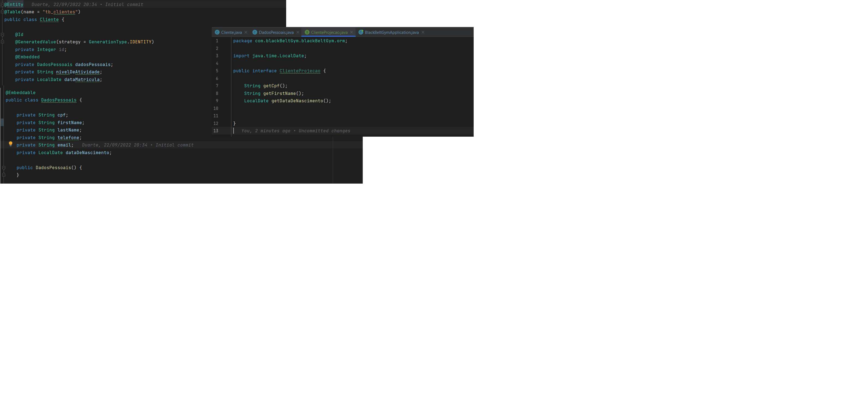The image size is (868, 413).
Task: Close the Cliente.java tab
Action: click(246, 32)
